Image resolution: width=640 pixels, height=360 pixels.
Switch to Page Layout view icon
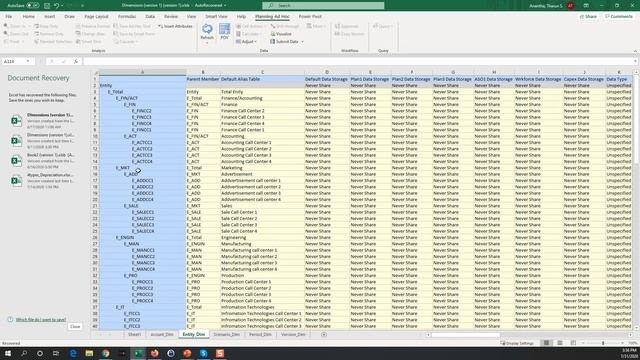tap(560, 343)
